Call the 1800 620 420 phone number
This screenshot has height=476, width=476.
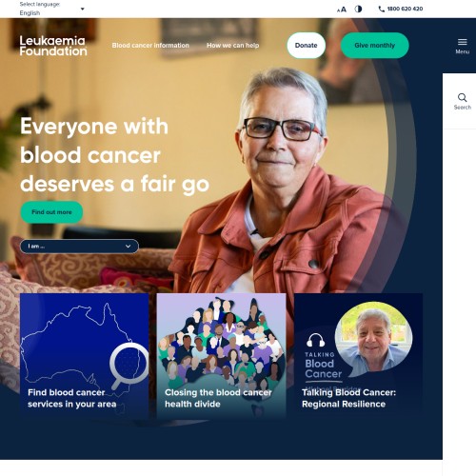pyautogui.click(x=401, y=9)
